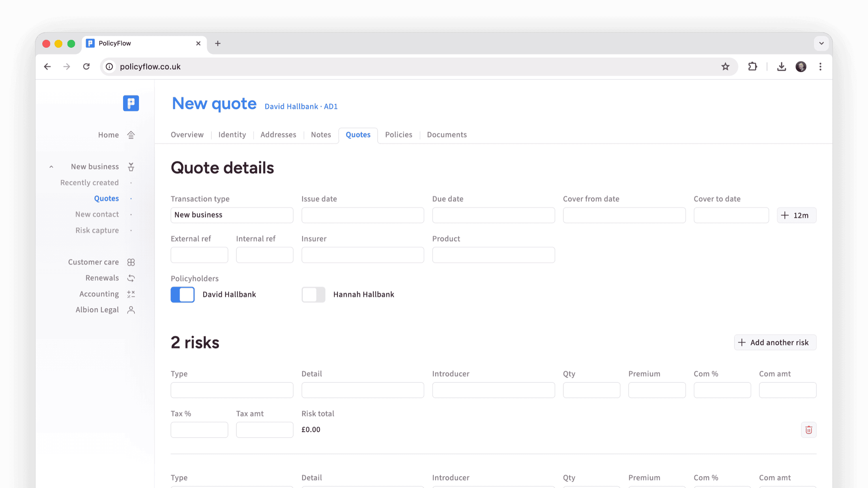Click the External ref field
This screenshot has width=868, height=488.
point(199,255)
